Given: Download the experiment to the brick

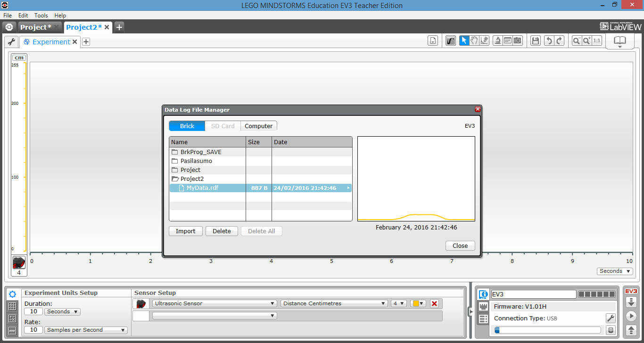Looking at the screenshot, I should tap(631, 302).
